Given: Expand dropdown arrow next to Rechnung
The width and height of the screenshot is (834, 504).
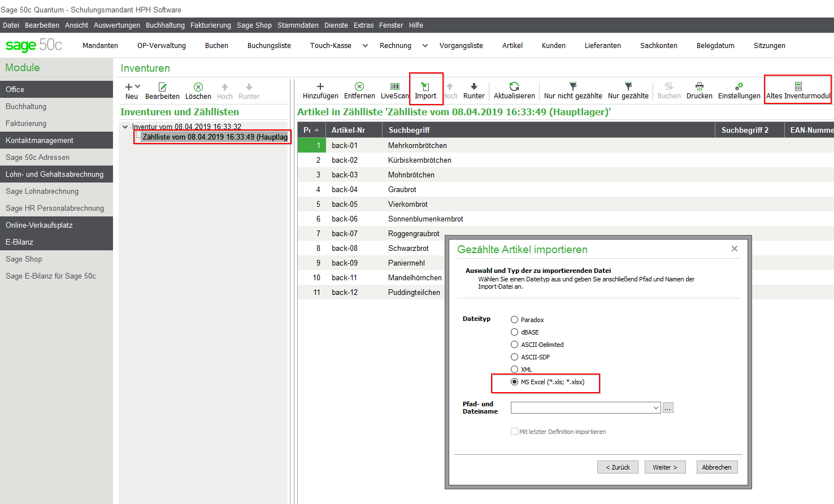Looking at the screenshot, I should pos(425,46).
